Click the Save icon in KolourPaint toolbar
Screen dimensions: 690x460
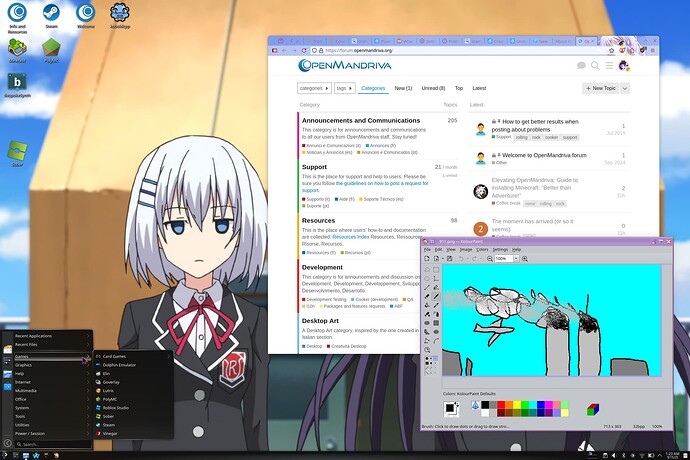pos(449,258)
